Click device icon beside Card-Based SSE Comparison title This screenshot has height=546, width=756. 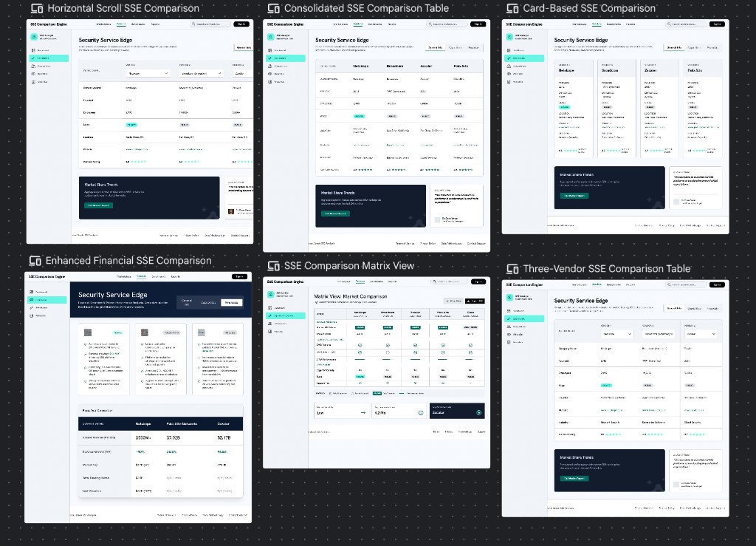coord(512,8)
